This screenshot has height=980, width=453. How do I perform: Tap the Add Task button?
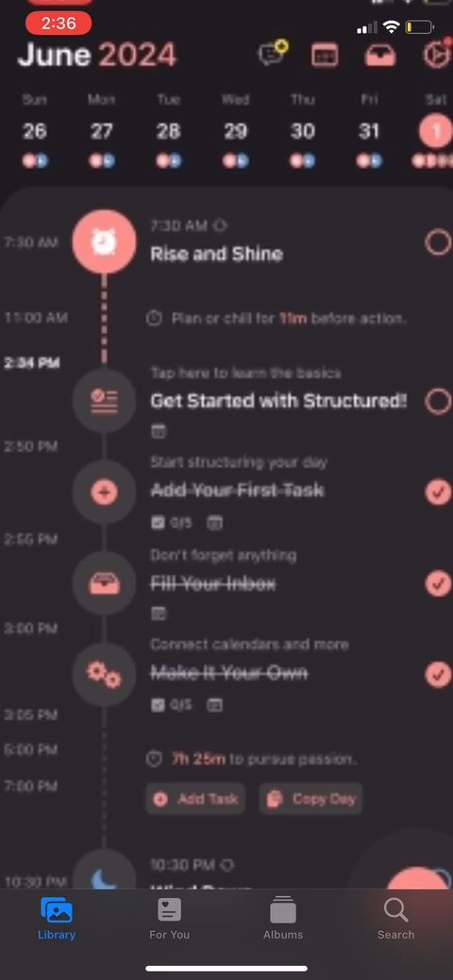click(195, 799)
